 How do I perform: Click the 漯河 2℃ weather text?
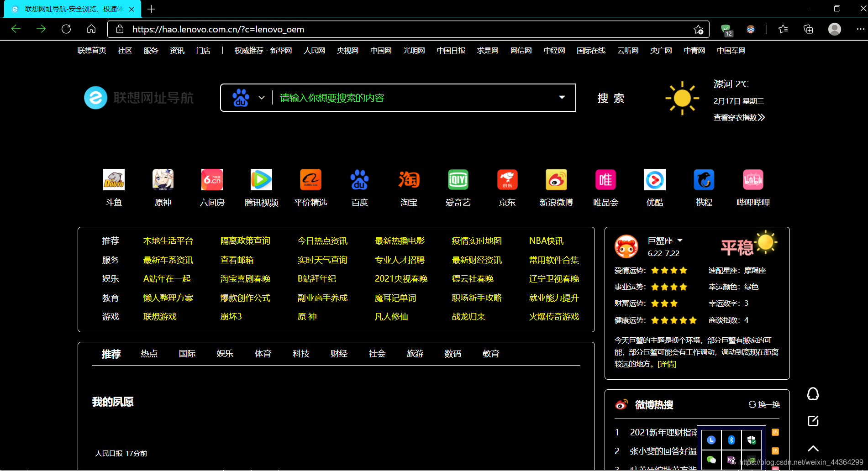[x=731, y=84]
